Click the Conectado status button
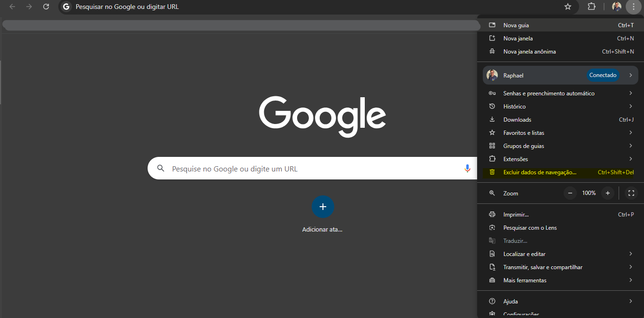 coord(603,75)
